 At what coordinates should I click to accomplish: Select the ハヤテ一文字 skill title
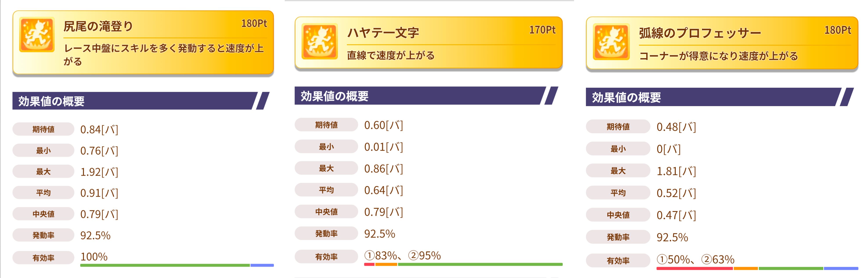pyautogui.click(x=383, y=33)
